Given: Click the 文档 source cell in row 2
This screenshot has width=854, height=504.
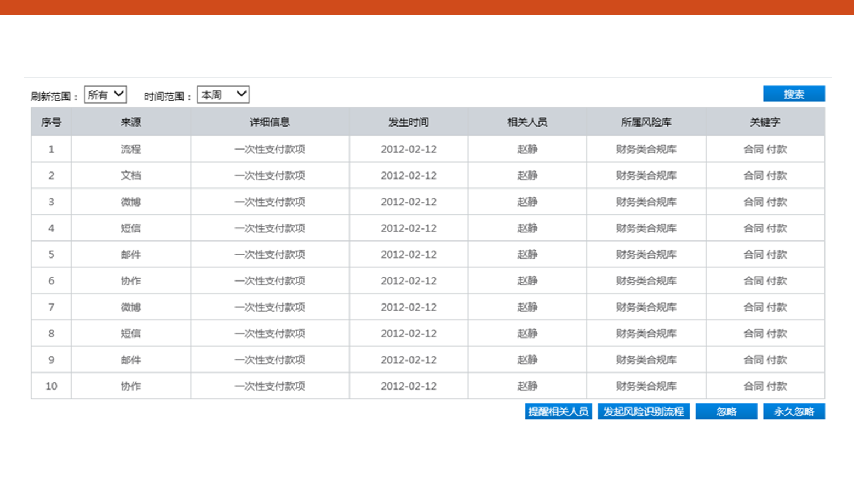Looking at the screenshot, I should [131, 175].
